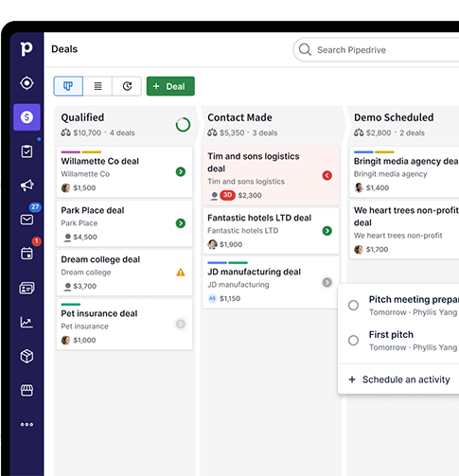Viewport: 459px width, 476px height.
Task: Click JD manufacturing deal grey activity arrow
Action: click(x=327, y=282)
